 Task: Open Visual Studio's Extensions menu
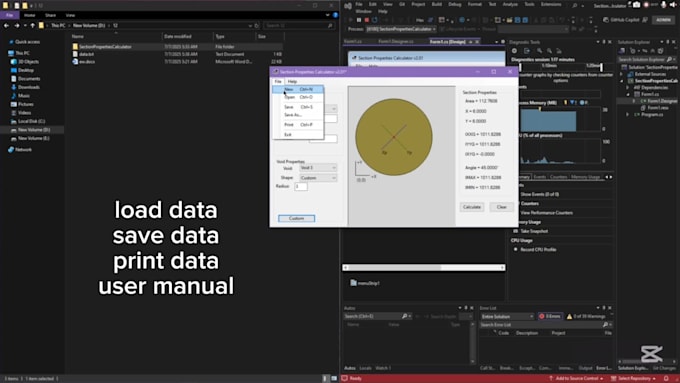[x=551, y=4]
